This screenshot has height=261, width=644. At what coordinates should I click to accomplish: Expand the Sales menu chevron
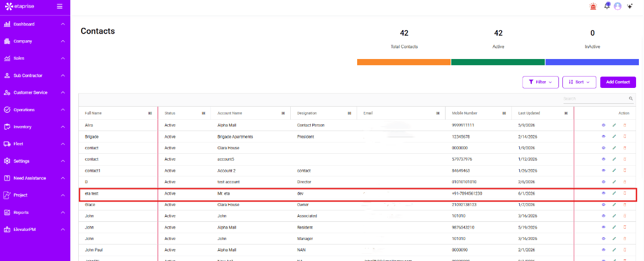point(63,58)
